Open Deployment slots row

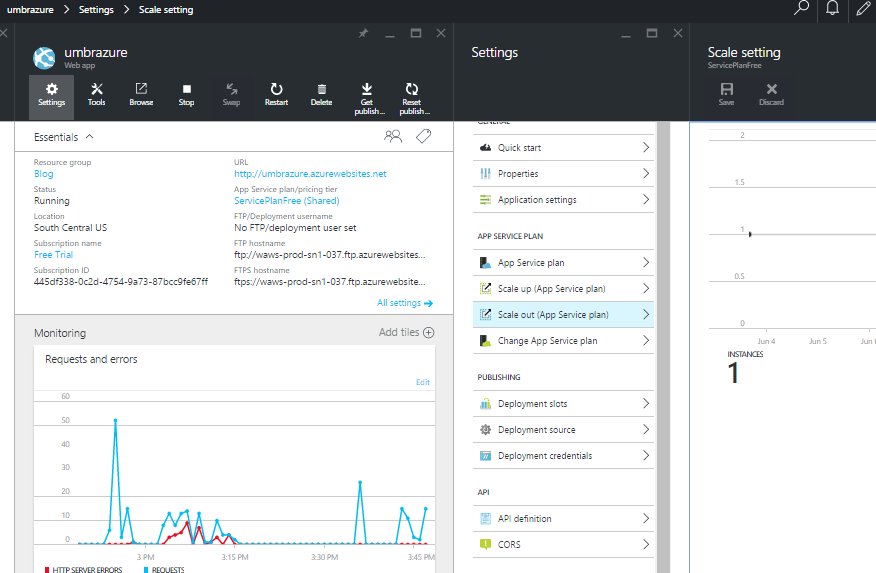click(563, 404)
